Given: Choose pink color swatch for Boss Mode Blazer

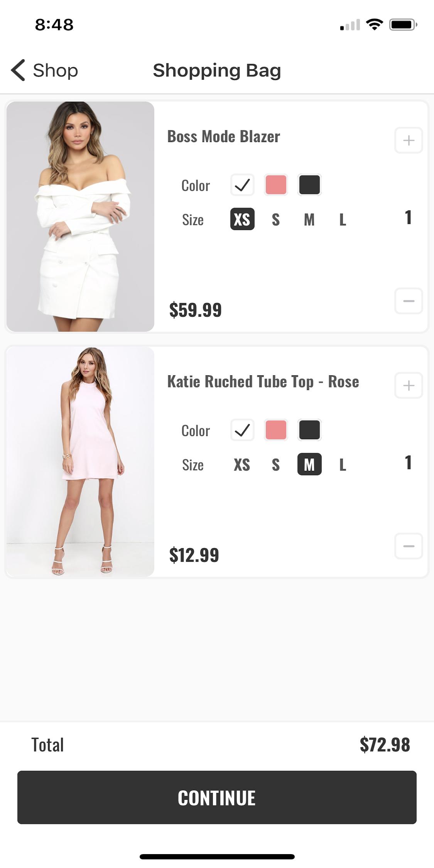Looking at the screenshot, I should coord(276,185).
